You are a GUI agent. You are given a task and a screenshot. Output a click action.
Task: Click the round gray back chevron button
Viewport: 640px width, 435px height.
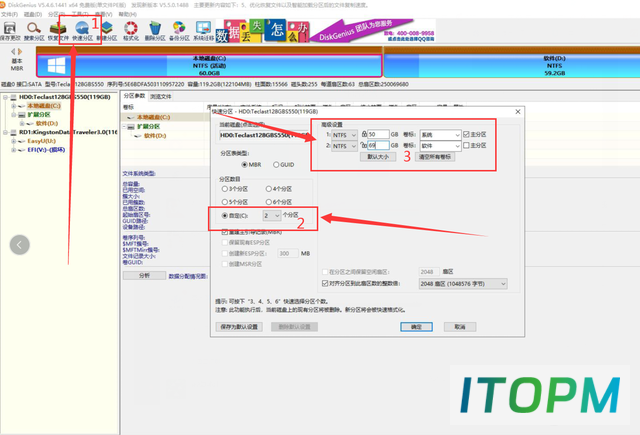pyautogui.click(x=20, y=245)
